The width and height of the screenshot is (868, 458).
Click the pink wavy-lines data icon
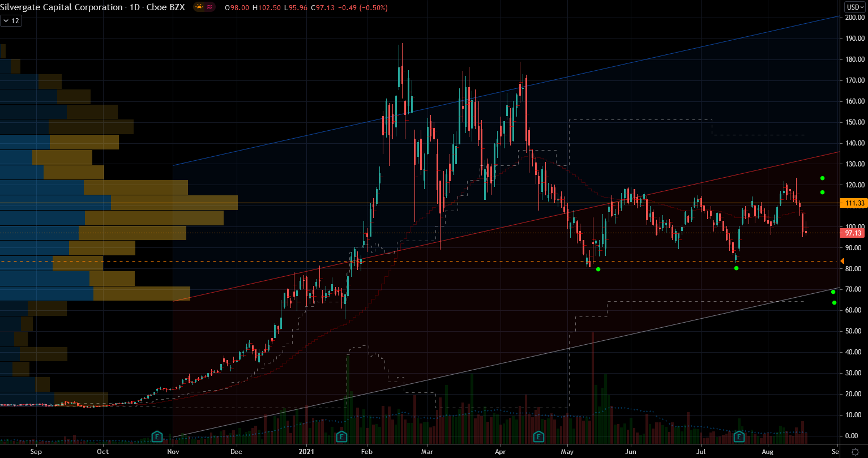[210, 7]
